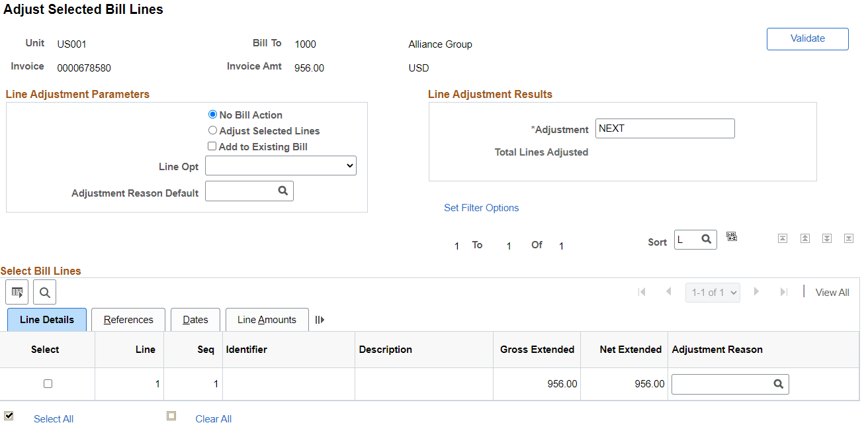
Task: Check the Select checkbox for line 1
Action: pyautogui.click(x=47, y=383)
